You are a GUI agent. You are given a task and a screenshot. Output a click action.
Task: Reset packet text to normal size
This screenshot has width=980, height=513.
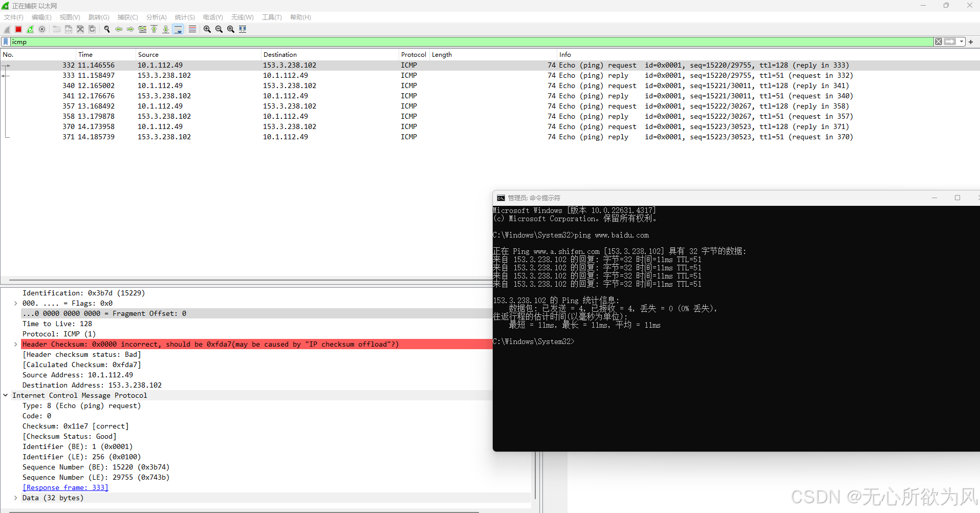tap(231, 29)
